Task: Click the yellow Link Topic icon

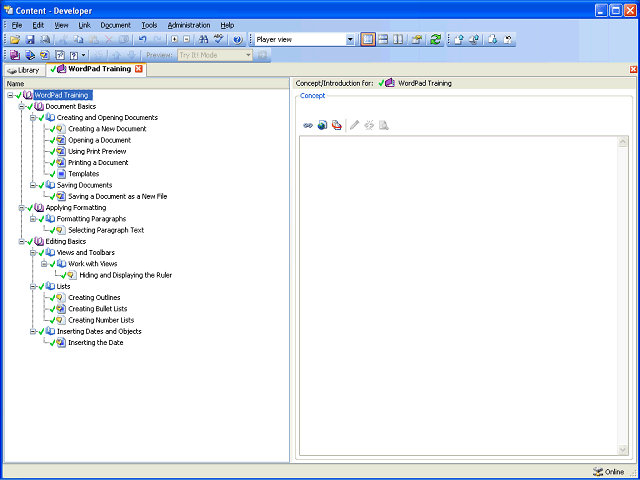Action: point(45,55)
